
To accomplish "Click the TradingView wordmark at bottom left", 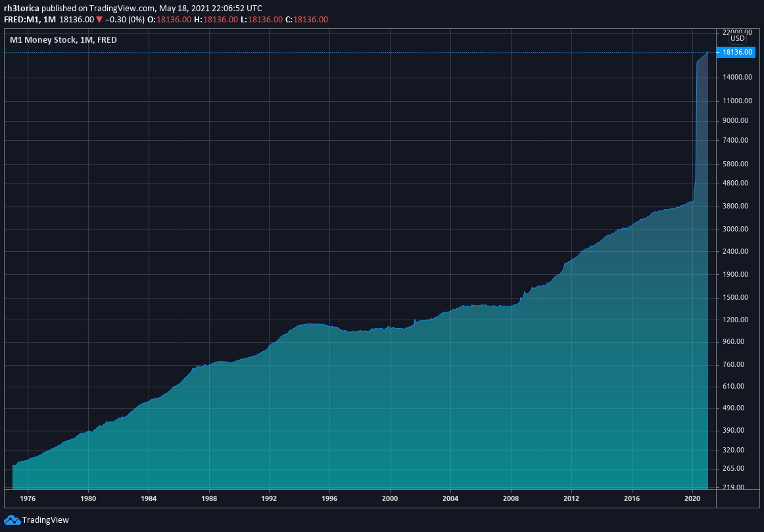I will coord(46,520).
